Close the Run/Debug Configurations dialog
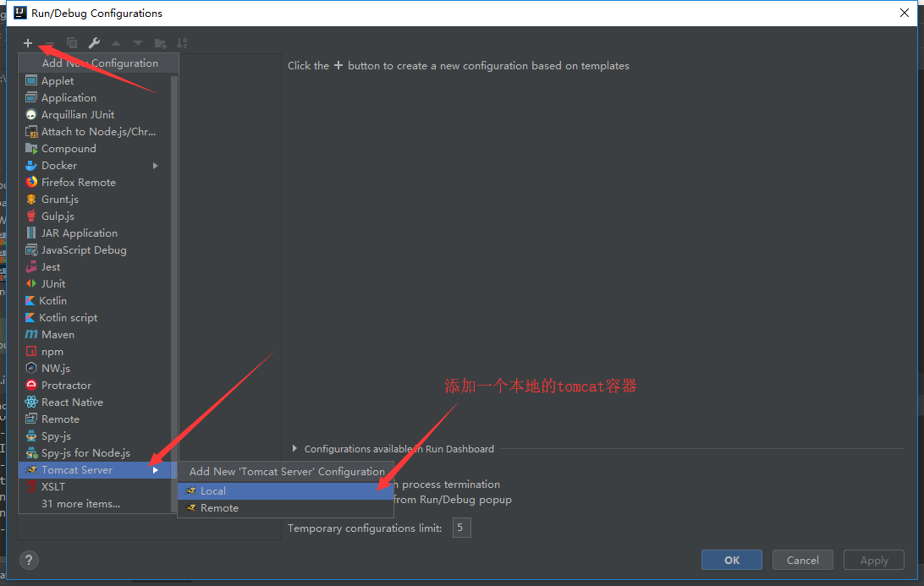The height and width of the screenshot is (586, 924). point(905,13)
